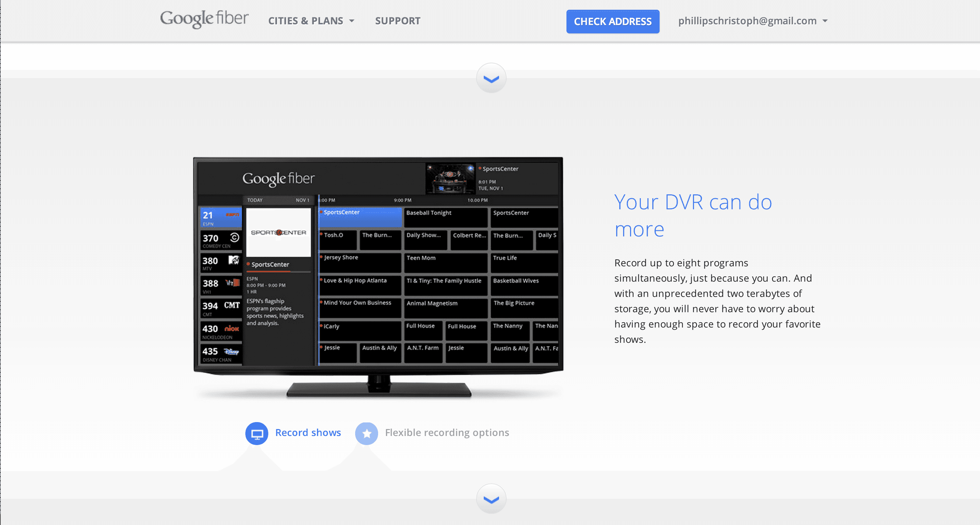Click the top circular down-chevron button
Image resolution: width=980 pixels, height=525 pixels.
click(491, 79)
